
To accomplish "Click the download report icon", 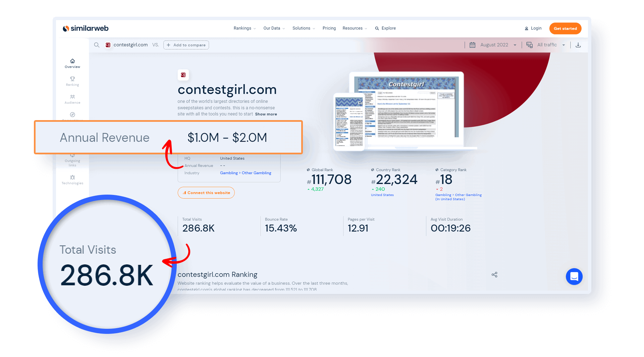I will tap(578, 45).
